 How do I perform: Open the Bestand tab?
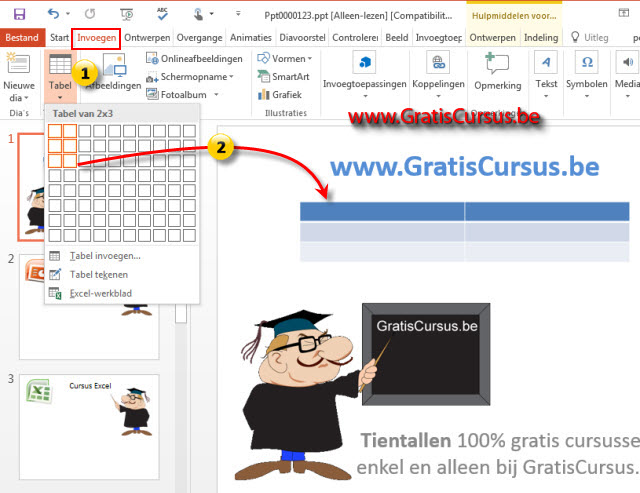coord(22,38)
